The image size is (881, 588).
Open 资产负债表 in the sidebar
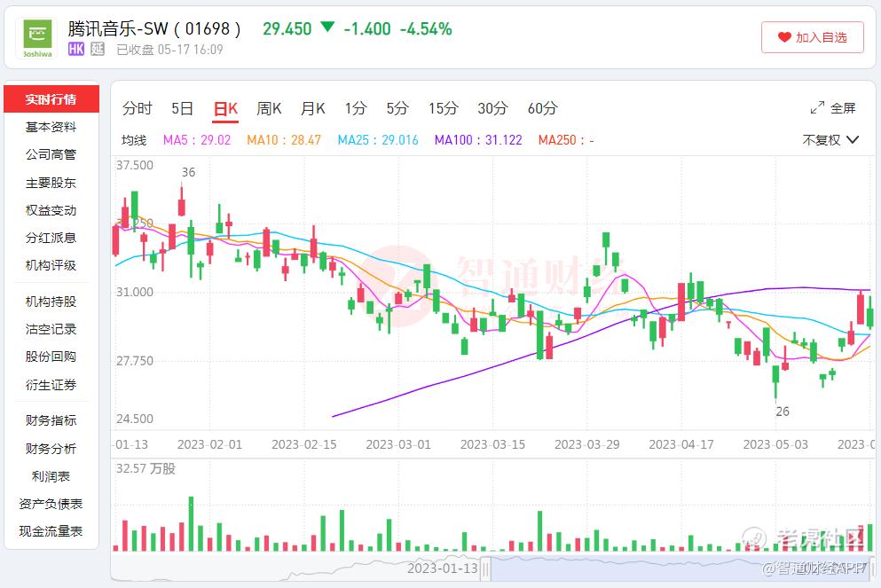(x=51, y=504)
